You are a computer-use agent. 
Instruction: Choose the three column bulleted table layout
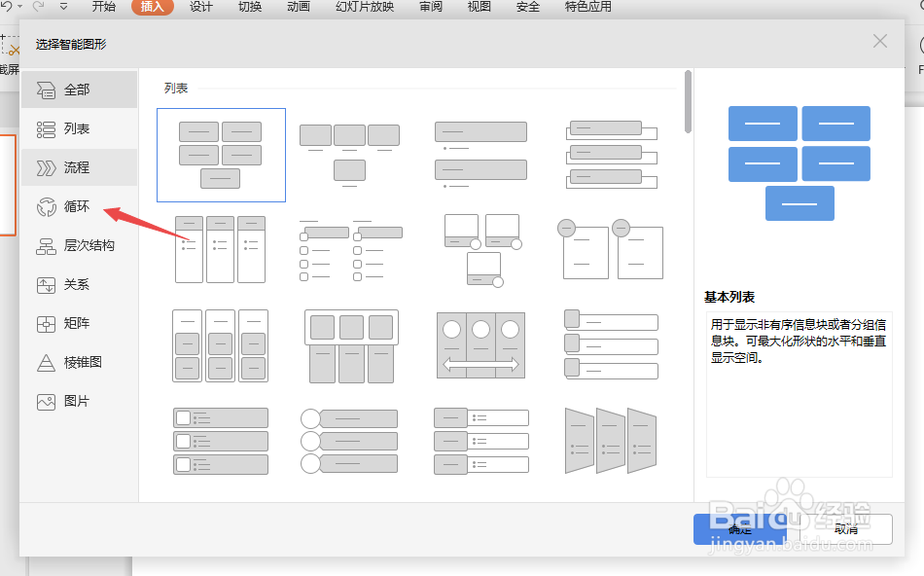(x=221, y=249)
